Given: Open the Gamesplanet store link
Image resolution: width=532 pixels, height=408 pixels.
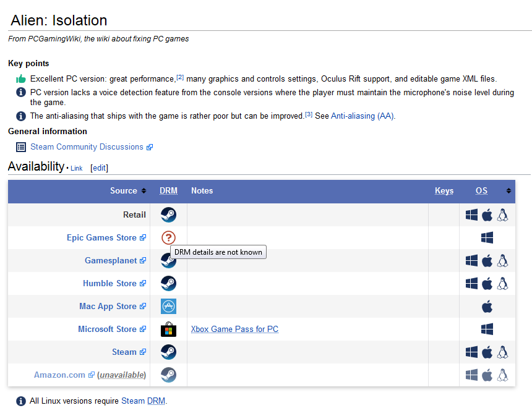Looking at the screenshot, I should coord(115,260).
